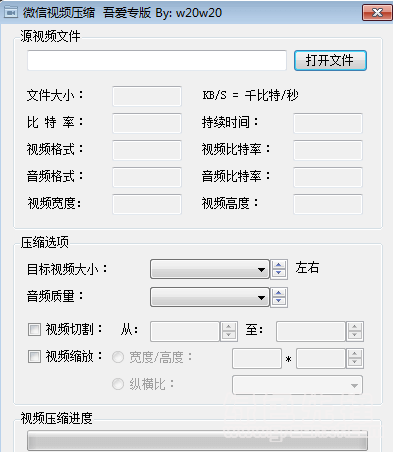Click the 视频压缩进度 progress bar
393x452 pixels.
click(197, 441)
